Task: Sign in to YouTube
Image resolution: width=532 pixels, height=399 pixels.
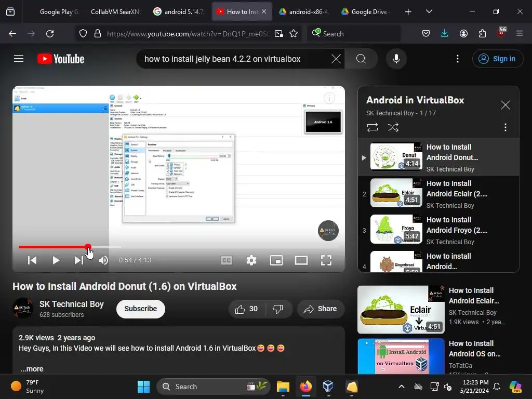Action: coord(497,59)
